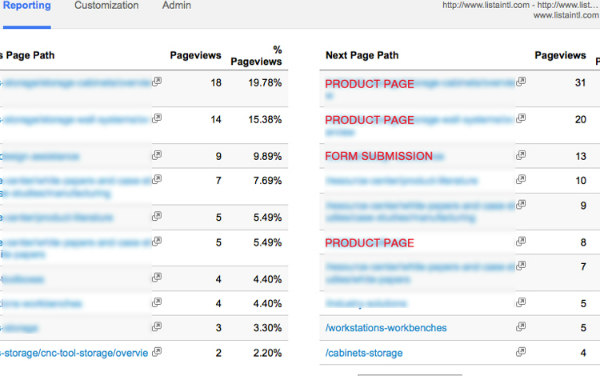The height and width of the screenshot is (376, 600).
Task: Open external link icon in next-page 9 pageviews row
Action: (x=521, y=205)
